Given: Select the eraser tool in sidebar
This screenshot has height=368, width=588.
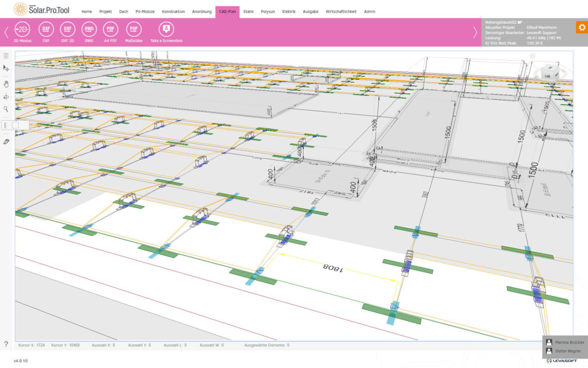Looking at the screenshot, I should coord(7,143).
